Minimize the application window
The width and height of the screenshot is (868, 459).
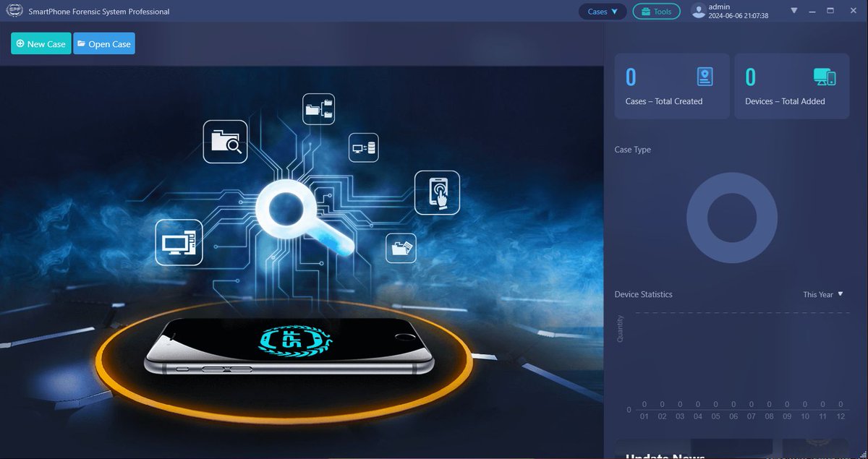tap(812, 11)
